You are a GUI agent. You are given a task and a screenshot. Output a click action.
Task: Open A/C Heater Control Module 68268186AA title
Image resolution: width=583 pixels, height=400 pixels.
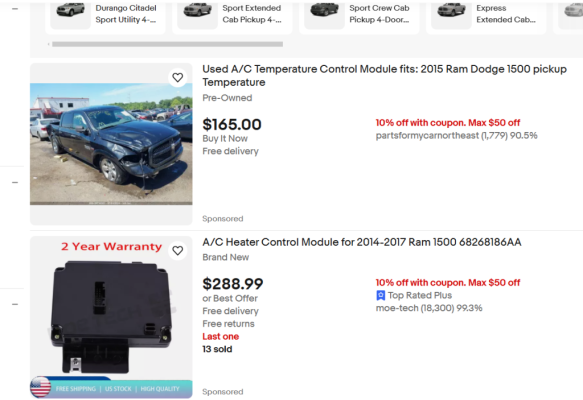pyautogui.click(x=362, y=242)
